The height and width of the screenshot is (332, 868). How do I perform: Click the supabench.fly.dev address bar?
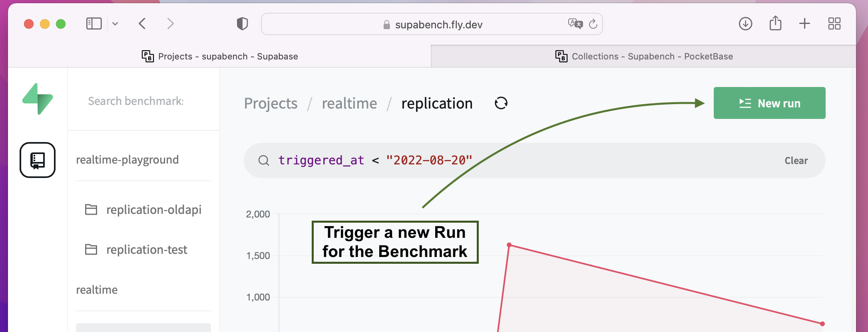point(432,24)
